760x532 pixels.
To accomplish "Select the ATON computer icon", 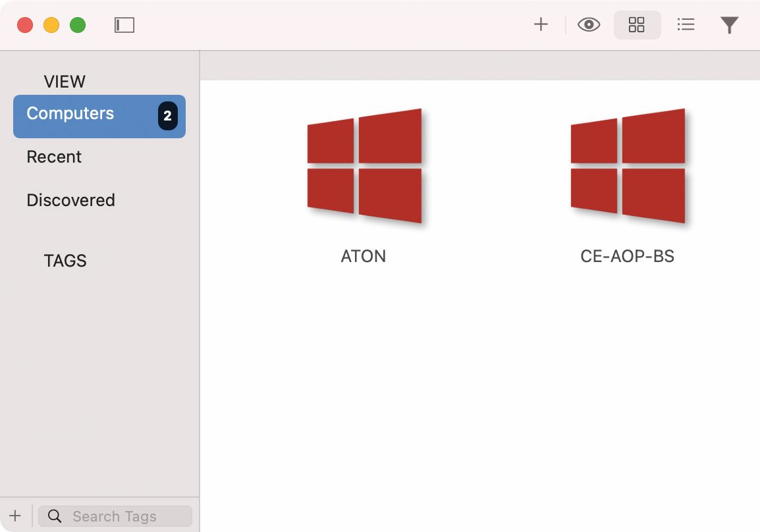I will click(364, 166).
